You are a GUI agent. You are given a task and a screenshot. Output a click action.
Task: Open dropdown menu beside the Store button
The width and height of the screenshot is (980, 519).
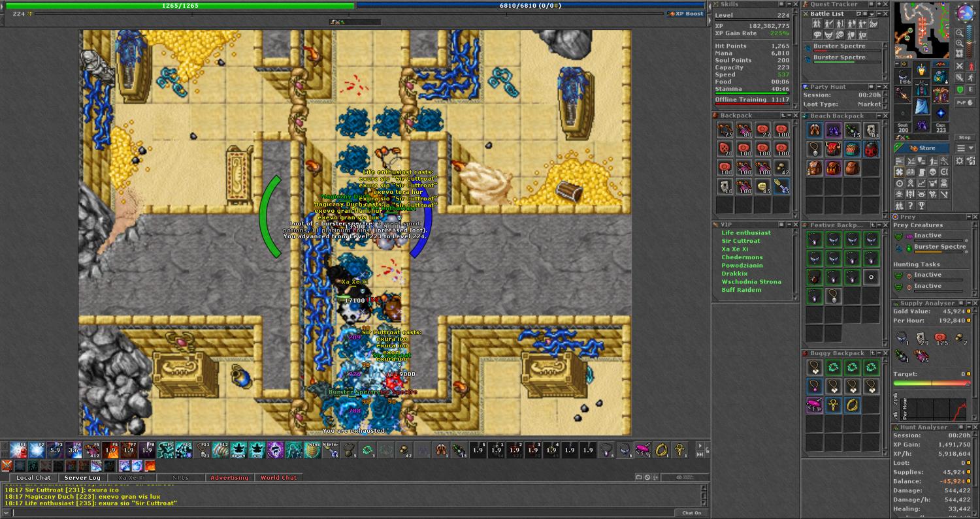coord(965,148)
